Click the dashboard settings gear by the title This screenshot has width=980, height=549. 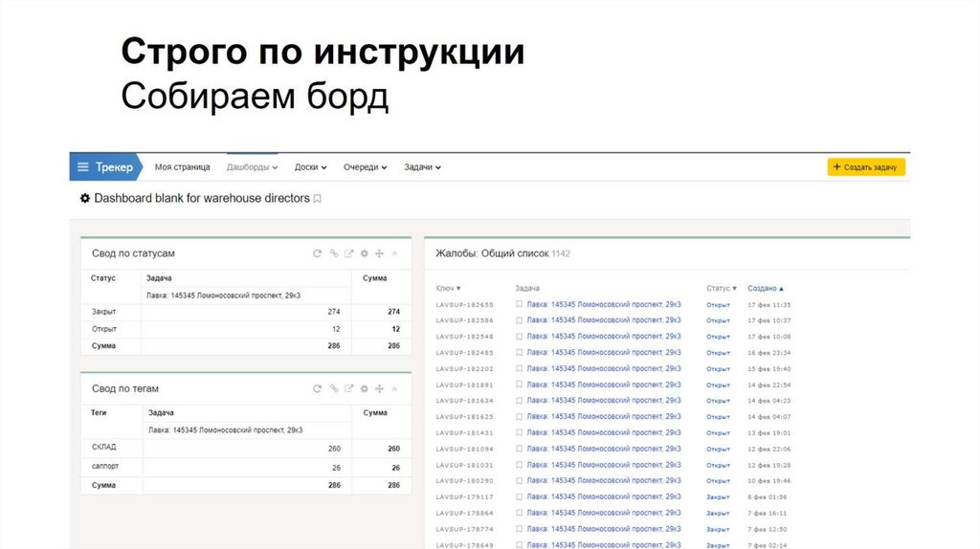pos(85,198)
